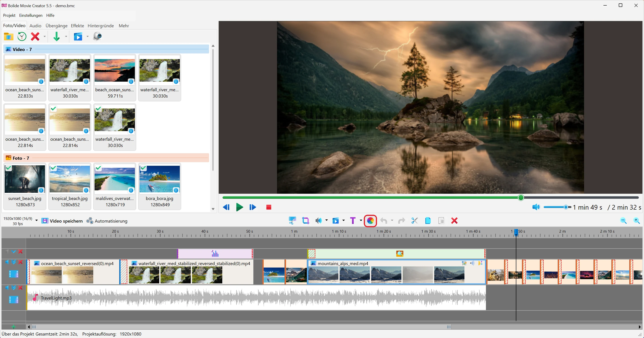This screenshot has height=338, width=644.
Task: Click the clipboard paste icon
Action: tap(441, 221)
